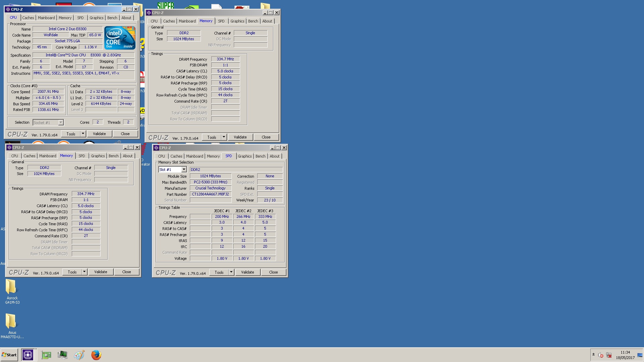Open the Slot #1 memory slot dropdown
The image size is (644, 362).
tap(184, 170)
